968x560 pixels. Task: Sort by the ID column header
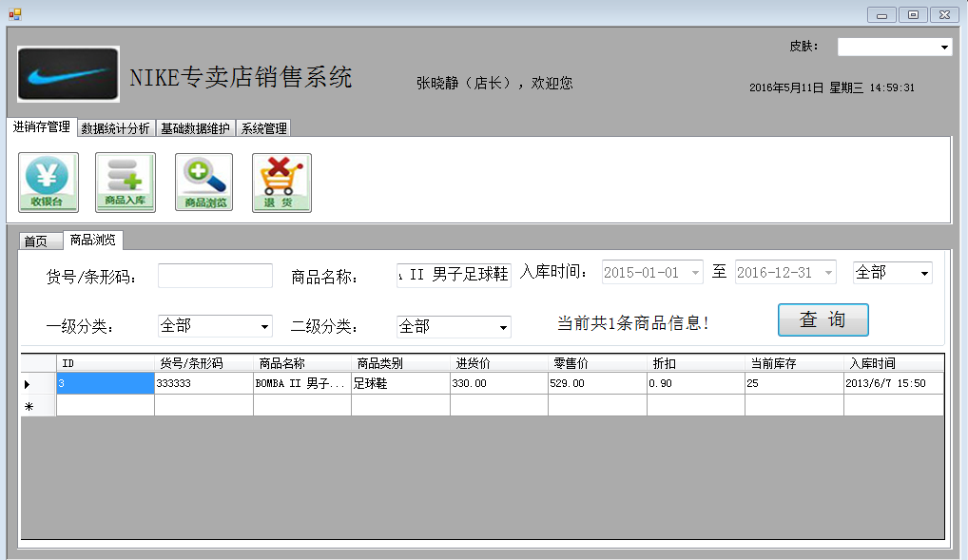[x=105, y=363]
